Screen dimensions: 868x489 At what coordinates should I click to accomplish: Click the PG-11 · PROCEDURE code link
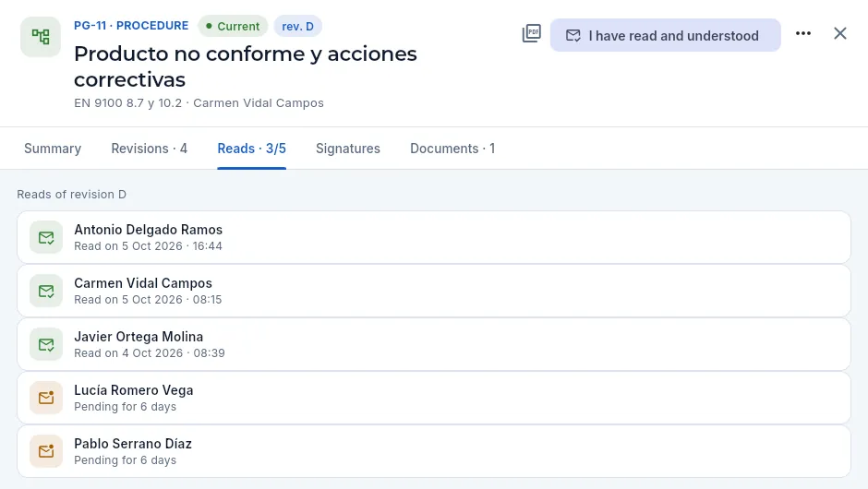(x=131, y=26)
